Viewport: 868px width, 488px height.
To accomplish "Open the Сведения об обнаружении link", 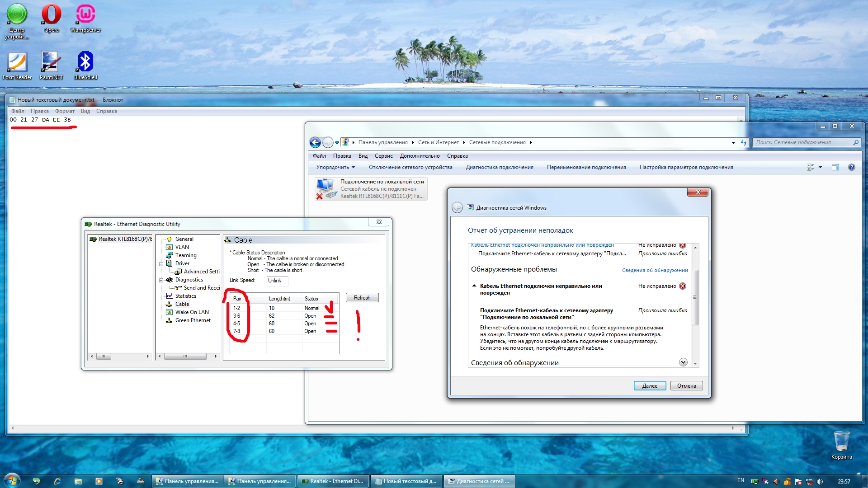I will click(x=655, y=270).
